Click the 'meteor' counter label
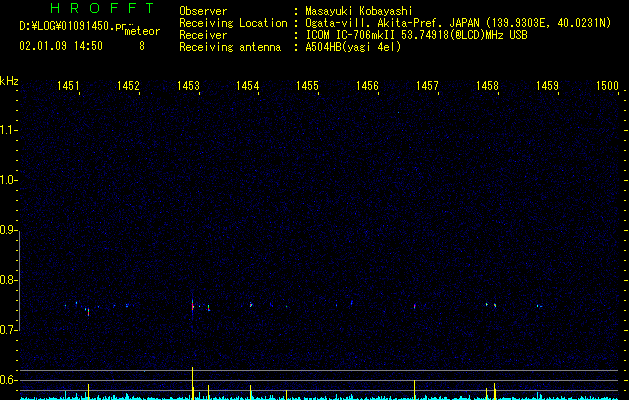Image resolution: width=629 pixels, height=400 pixels. [142, 31]
